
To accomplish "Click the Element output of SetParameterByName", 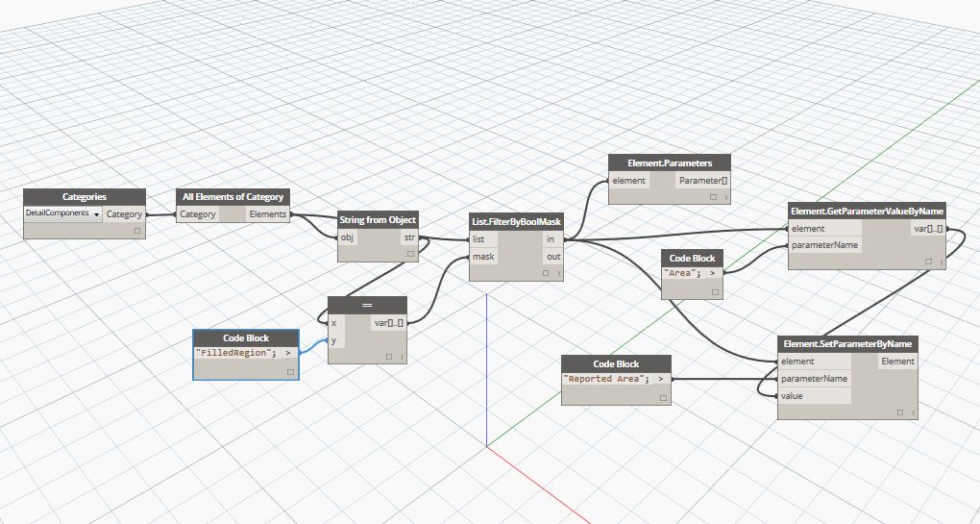I will [898, 362].
